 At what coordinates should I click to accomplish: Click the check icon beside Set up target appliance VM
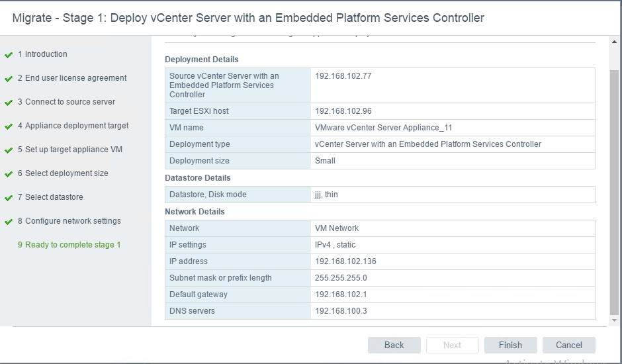click(x=9, y=150)
